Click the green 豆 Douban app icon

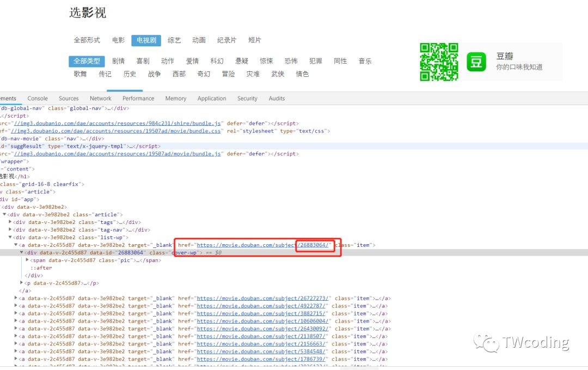pos(476,62)
